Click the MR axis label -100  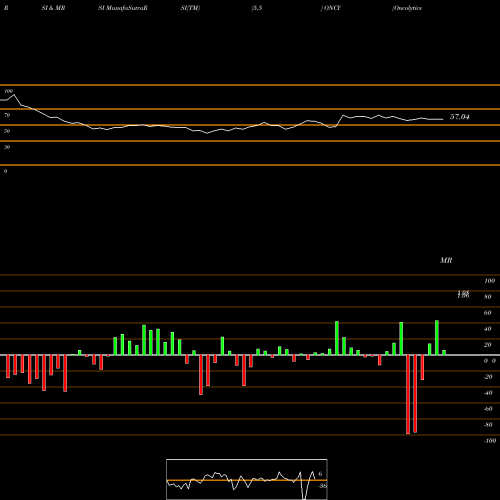tap(490, 441)
